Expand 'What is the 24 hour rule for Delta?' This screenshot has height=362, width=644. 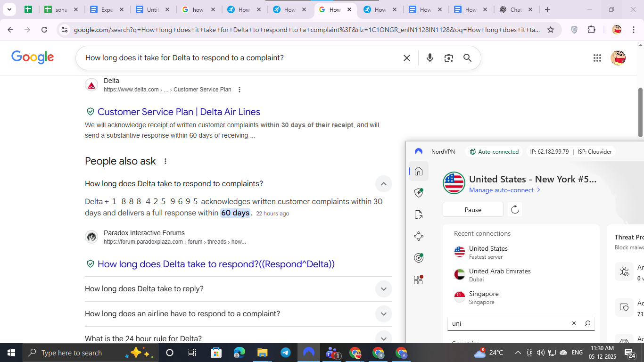click(x=384, y=338)
